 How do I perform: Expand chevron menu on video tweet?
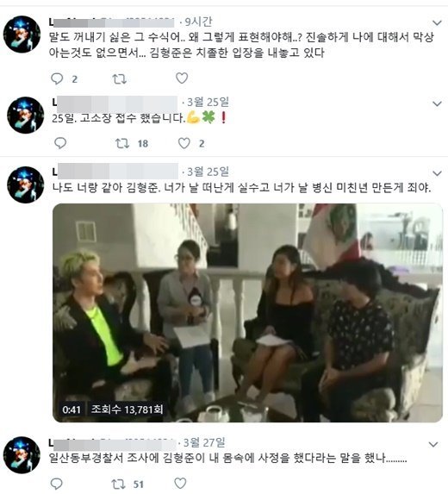(x=438, y=173)
